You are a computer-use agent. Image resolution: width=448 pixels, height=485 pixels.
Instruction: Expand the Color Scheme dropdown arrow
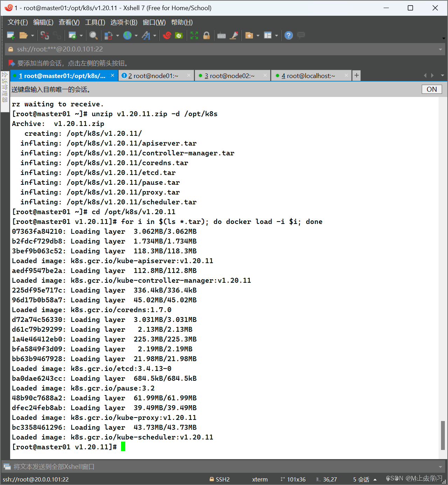point(117,35)
